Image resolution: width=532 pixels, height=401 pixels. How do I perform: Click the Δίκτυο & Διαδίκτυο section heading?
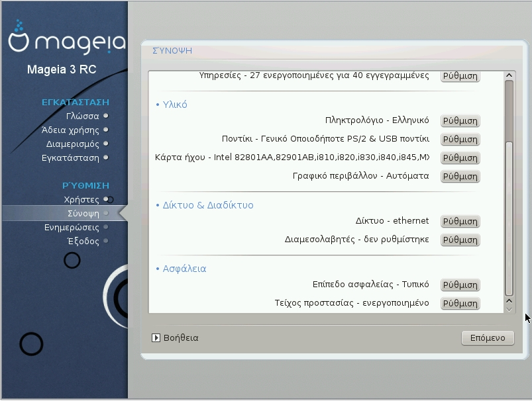pyautogui.click(x=208, y=205)
